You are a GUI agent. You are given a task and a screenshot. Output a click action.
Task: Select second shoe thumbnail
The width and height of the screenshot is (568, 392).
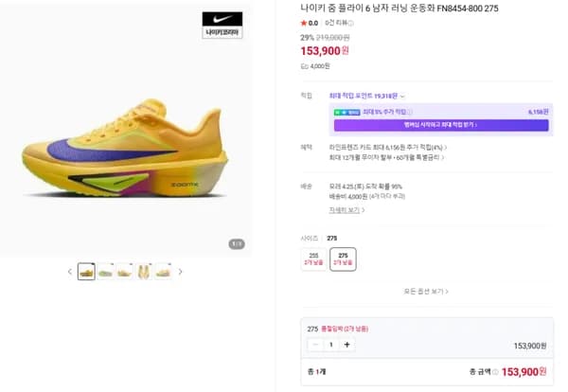[105, 272]
